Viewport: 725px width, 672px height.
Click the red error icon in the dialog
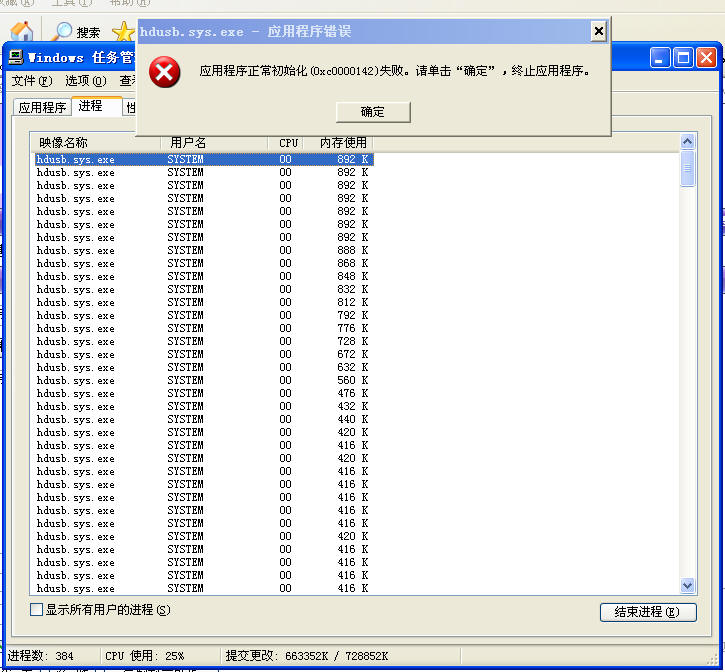point(164,72)
